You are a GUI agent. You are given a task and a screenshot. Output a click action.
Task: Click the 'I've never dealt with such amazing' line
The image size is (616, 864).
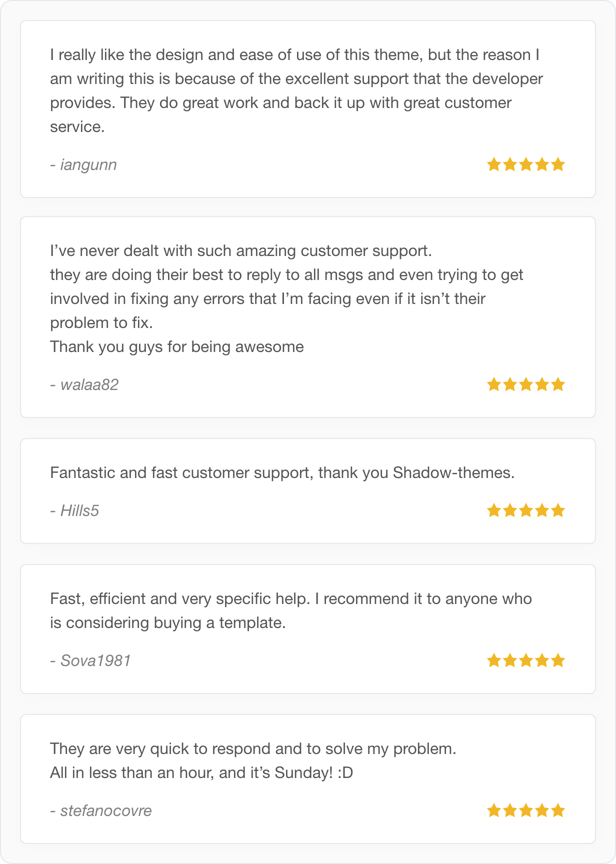[241, 250]
